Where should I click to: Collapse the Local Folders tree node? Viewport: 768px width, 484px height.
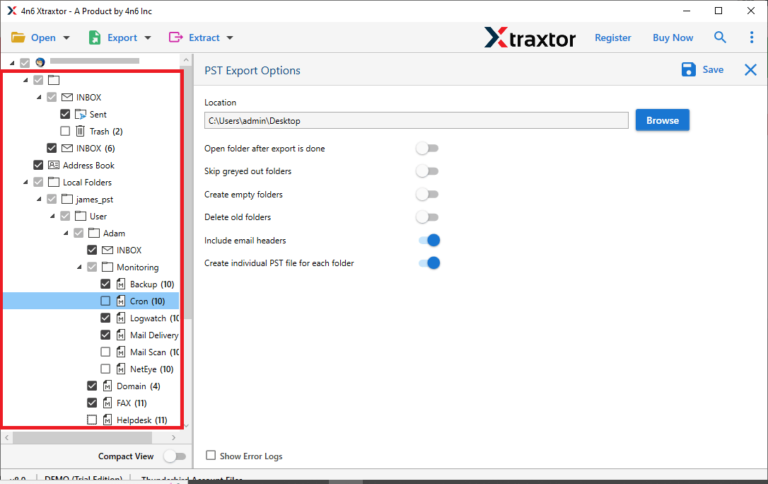click(25, 182)
